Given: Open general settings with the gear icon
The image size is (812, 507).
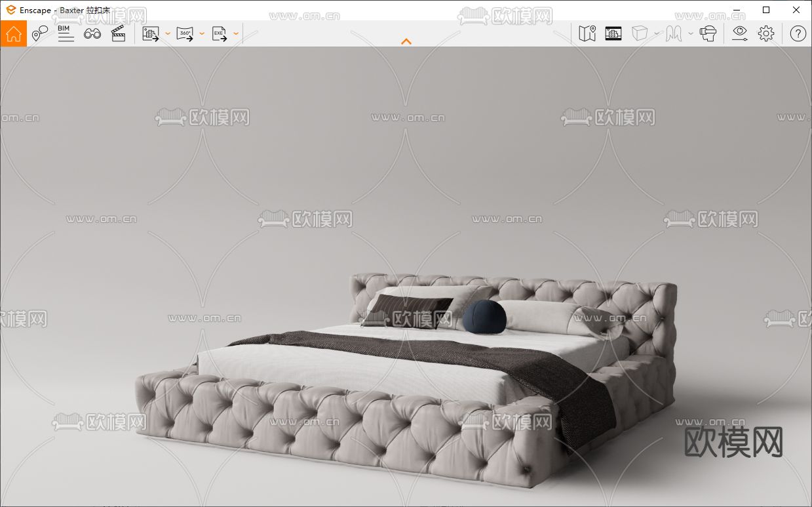Looking at the screenshot, I should [765, 33].
